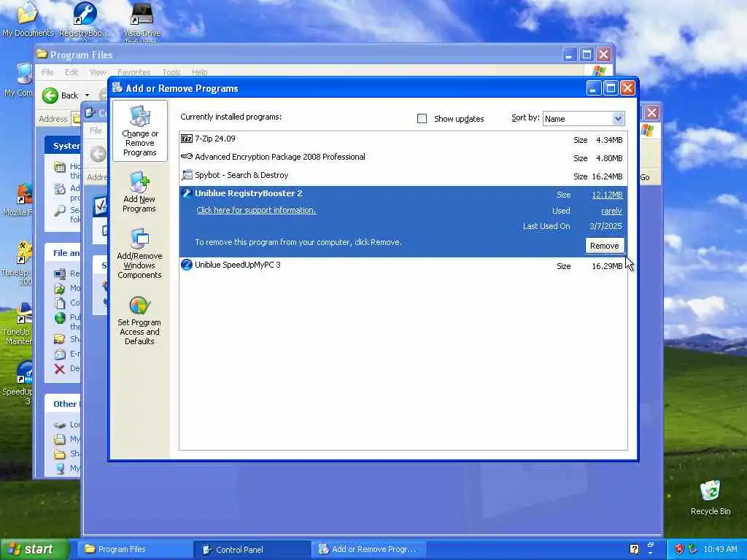The height and width of the screenshot is (560, 747).
Task: Select Spybot - Search & Destroy row
Action: [x=403, y=176]
